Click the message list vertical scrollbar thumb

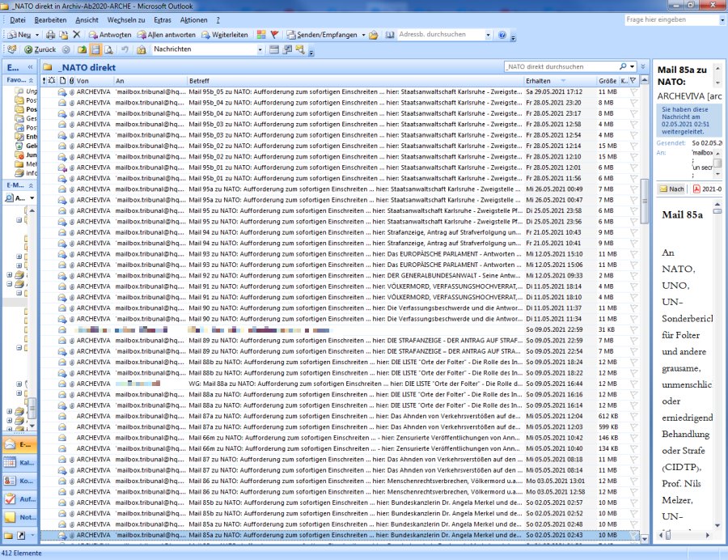[645, 201]
